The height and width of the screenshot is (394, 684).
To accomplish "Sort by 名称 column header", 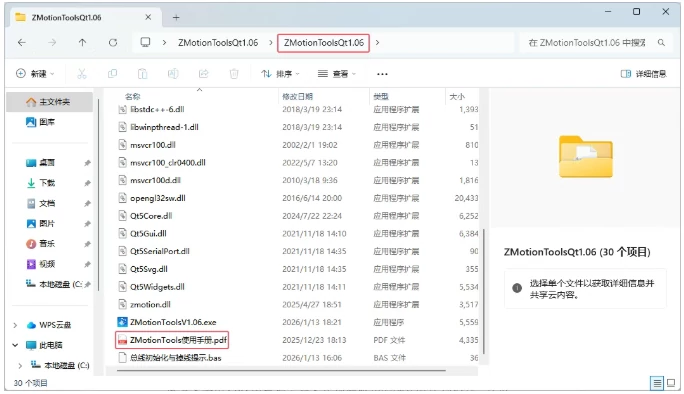I will pyautogui.click(x=133, y=96).
